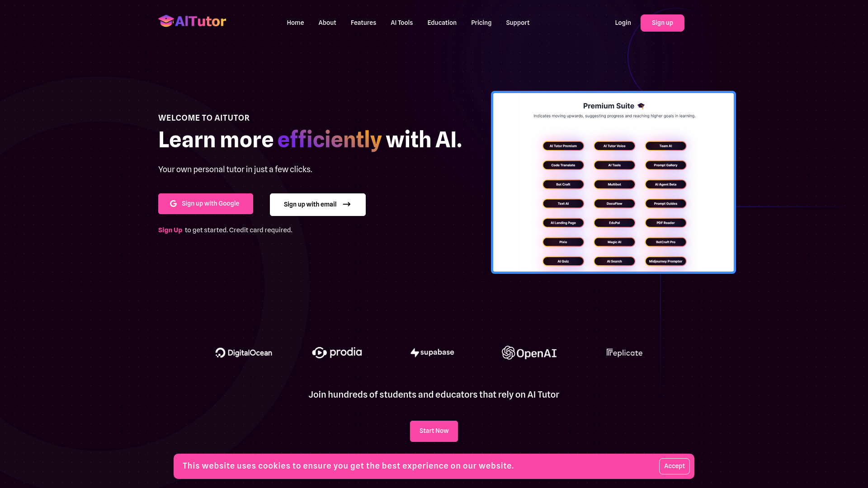This screenshot has height=488, width=868.
Task: Click the Premium Suite card thumbnail
Action: [x=613, y=182]
